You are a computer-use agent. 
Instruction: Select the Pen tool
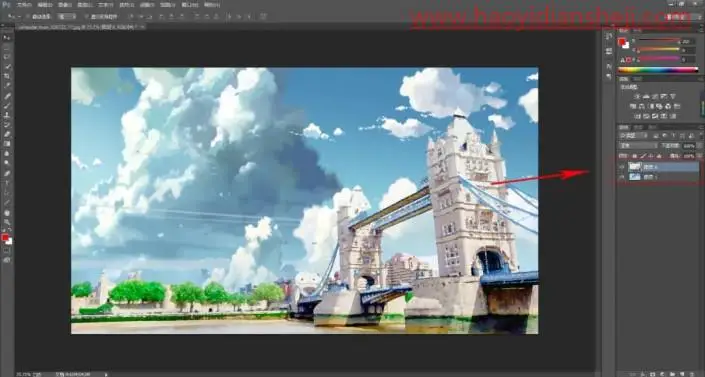tap(7, 174)
